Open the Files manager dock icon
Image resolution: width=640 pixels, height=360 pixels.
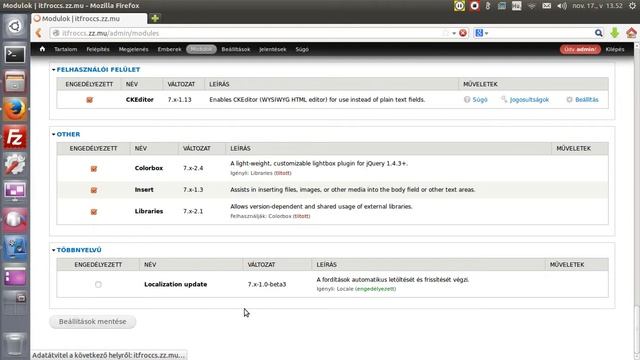pyautogui.click(x=15, y=82)
